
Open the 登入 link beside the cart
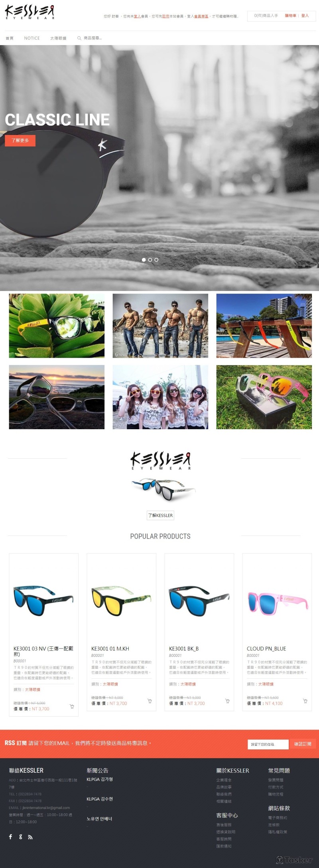click(x=305, y=16)
